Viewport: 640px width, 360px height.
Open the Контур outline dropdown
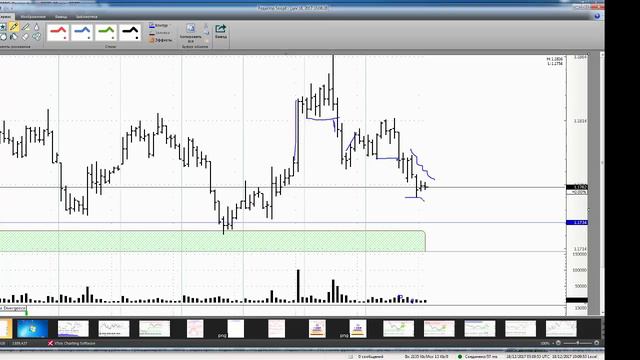coord(159,26)
